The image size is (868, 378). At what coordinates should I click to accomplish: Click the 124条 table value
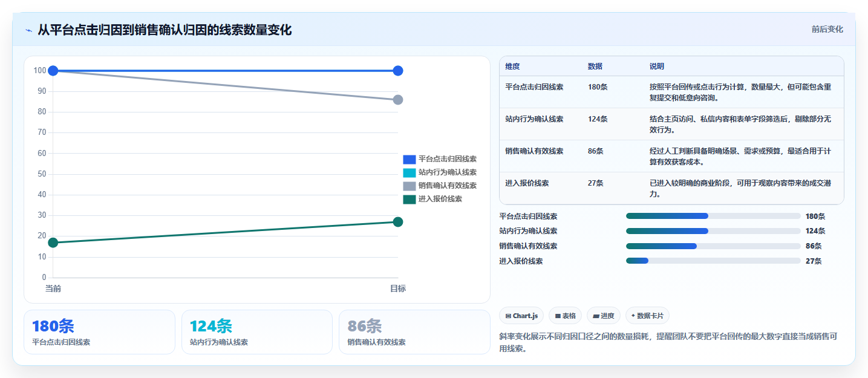pyautogui.click(x=598, y=119)
